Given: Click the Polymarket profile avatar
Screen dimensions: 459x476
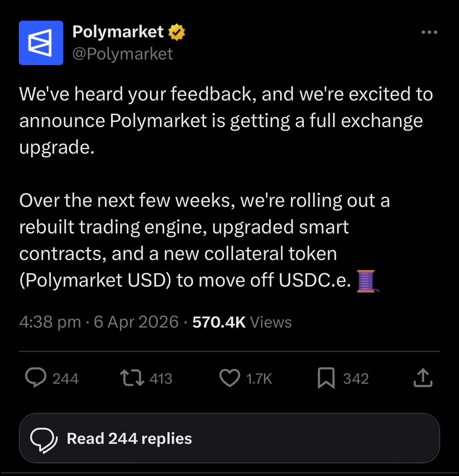Looking at the screenshot, I should point(41,43).
